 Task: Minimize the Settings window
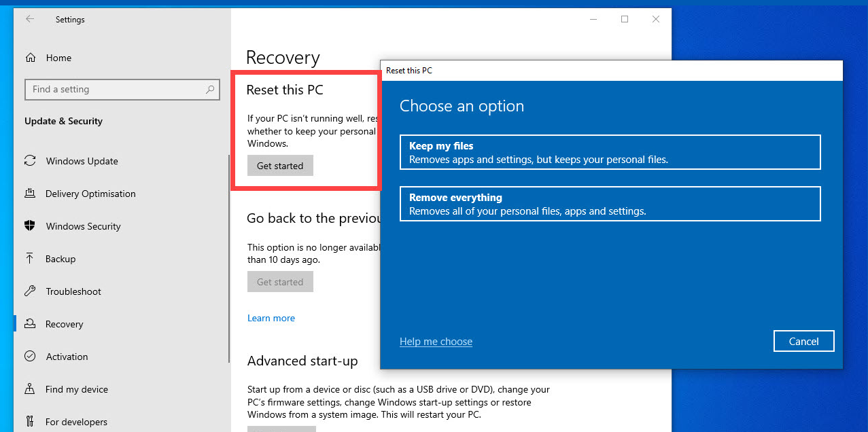[593, 19]
